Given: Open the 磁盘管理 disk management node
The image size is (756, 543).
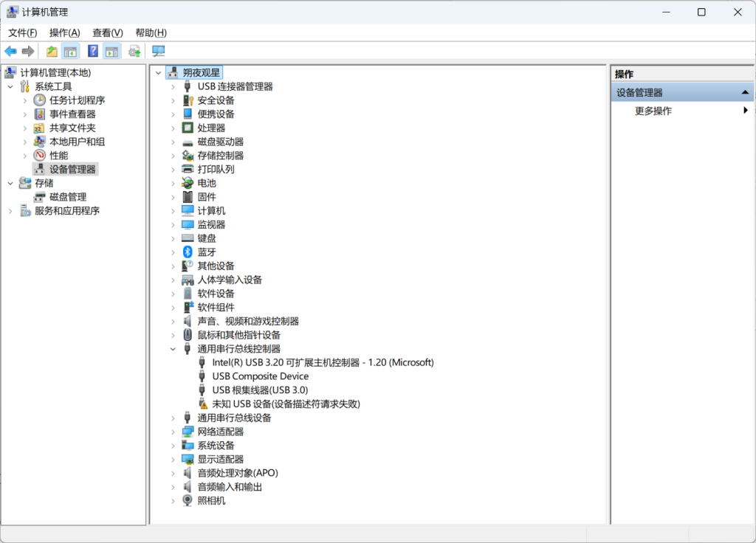Looking at the screenshot, I should coord(67,196).
